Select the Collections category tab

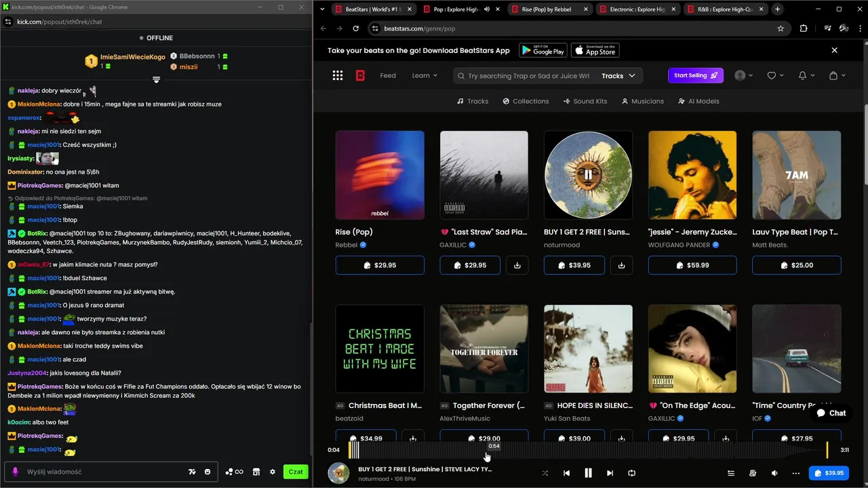tap(526, 101)
